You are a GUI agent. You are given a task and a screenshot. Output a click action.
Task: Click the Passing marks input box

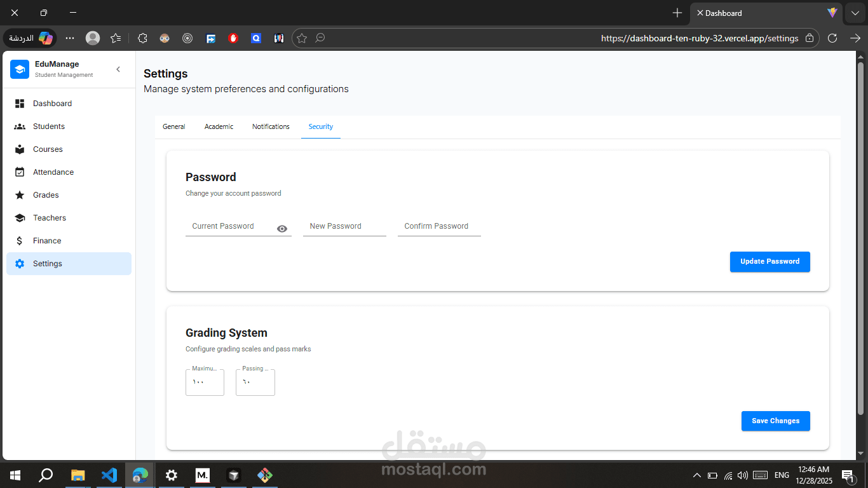click(x=255, y=383)
